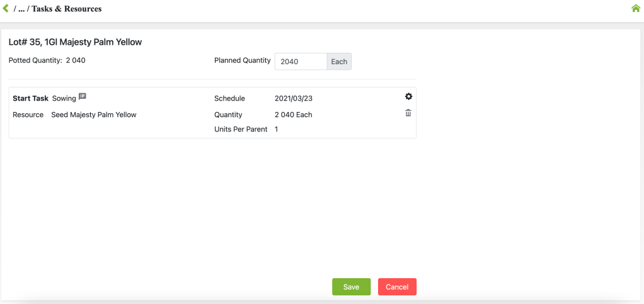
Task: Click the Sowing task name
Action: pos(64,98)
